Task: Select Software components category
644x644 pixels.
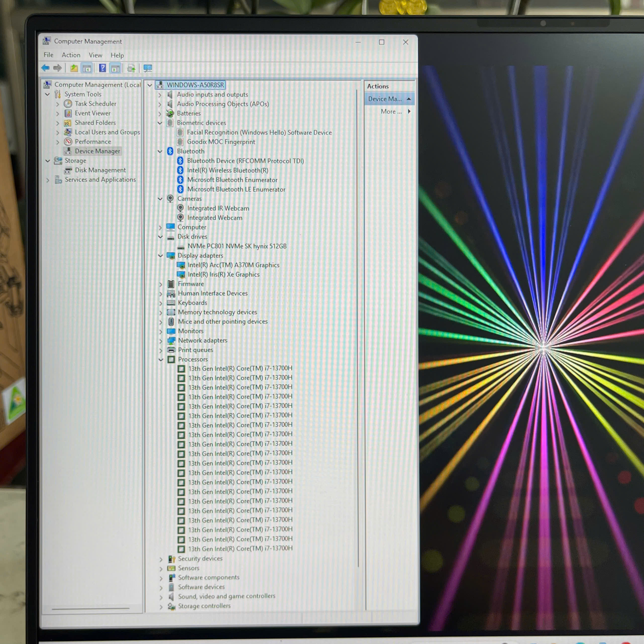Action: pyautogui.click(x=209, y=578)
